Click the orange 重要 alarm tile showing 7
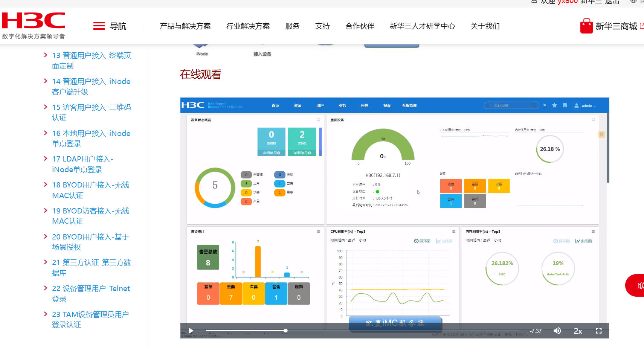 tap(231, 293)
